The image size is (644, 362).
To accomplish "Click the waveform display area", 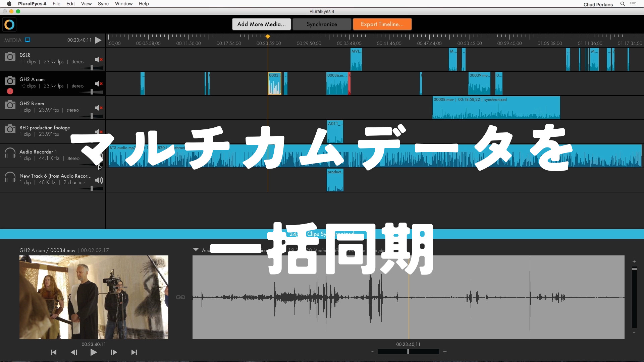I will (x=409, y=297).
